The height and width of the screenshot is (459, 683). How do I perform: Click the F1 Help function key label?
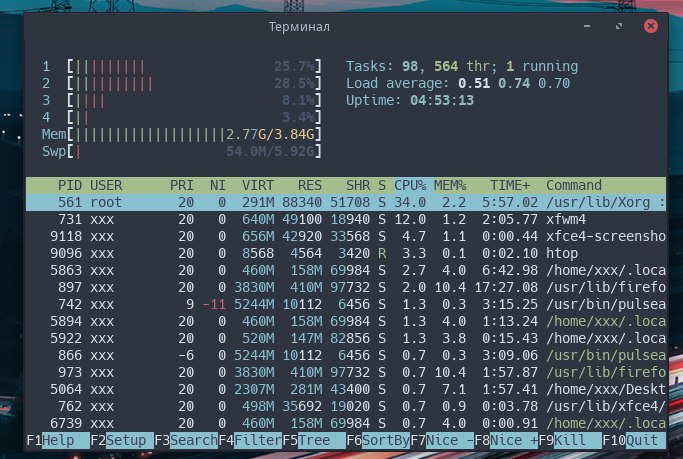pos(58,440)
